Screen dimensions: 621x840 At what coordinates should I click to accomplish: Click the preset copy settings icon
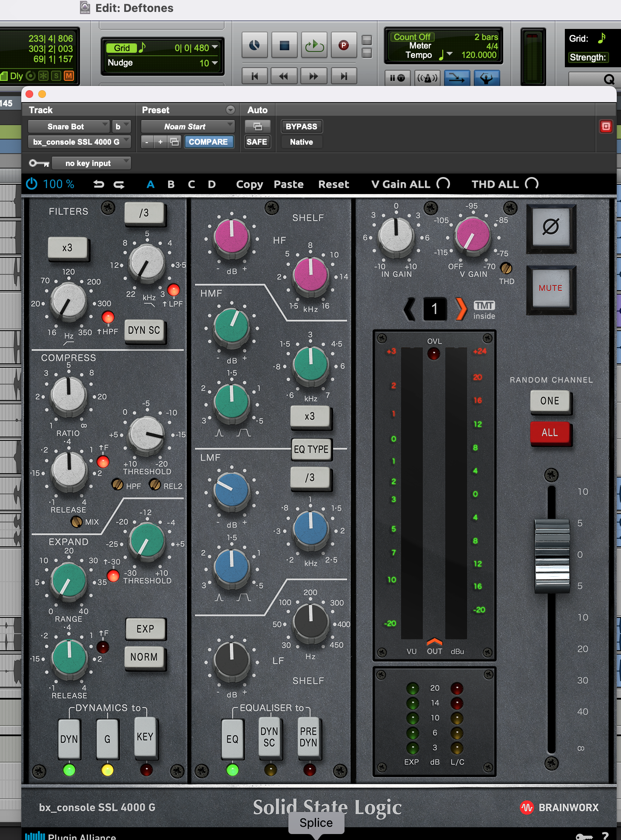point(174,142)
